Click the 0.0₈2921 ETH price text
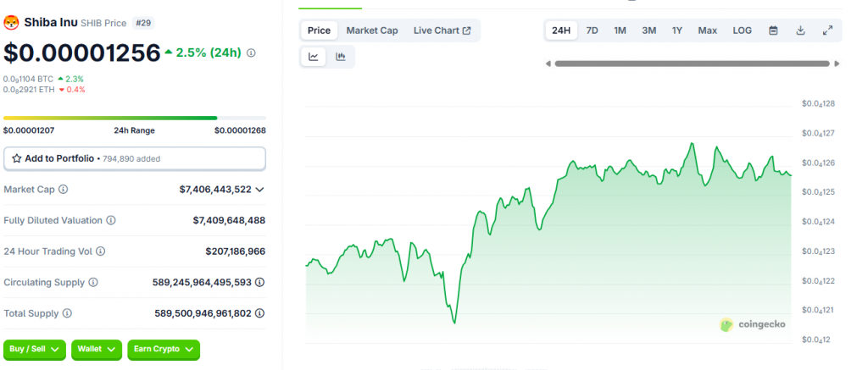The image size is (868, 370). 29,90
